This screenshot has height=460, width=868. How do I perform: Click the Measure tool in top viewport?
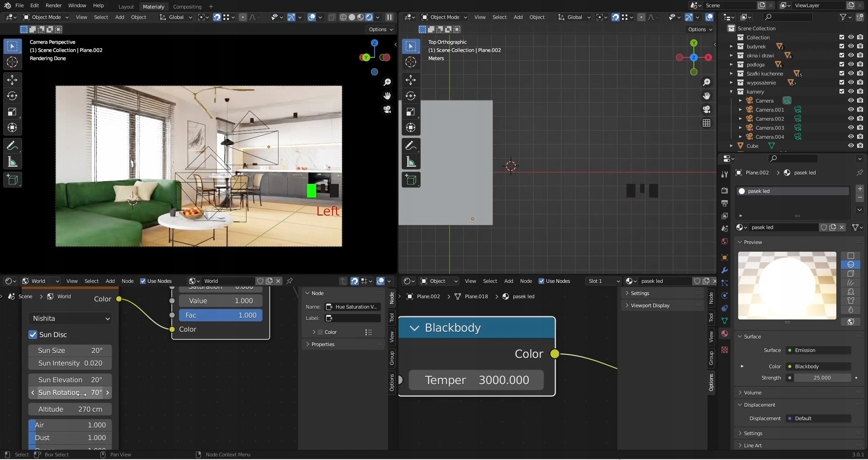411,162
